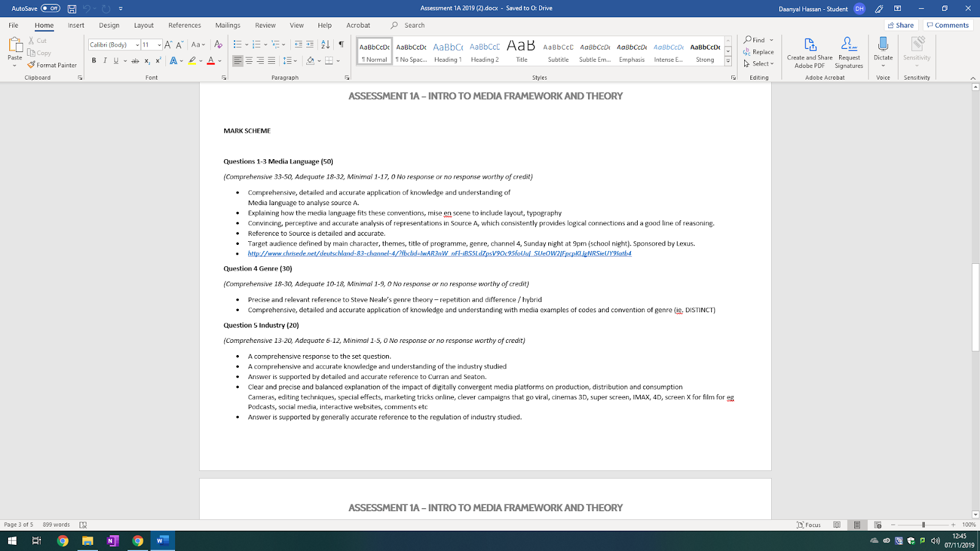
Task: Apply subscript formatting
Action: 147,61
